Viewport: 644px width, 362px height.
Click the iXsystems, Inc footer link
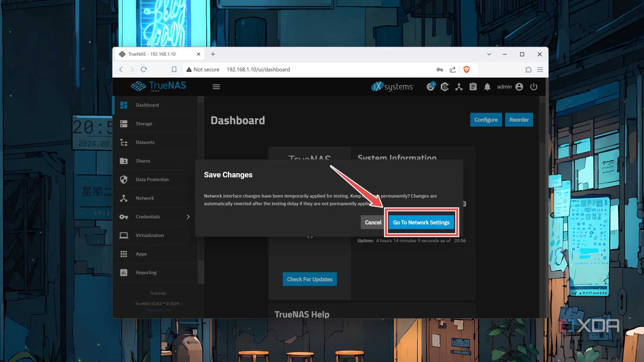[158, 310]
